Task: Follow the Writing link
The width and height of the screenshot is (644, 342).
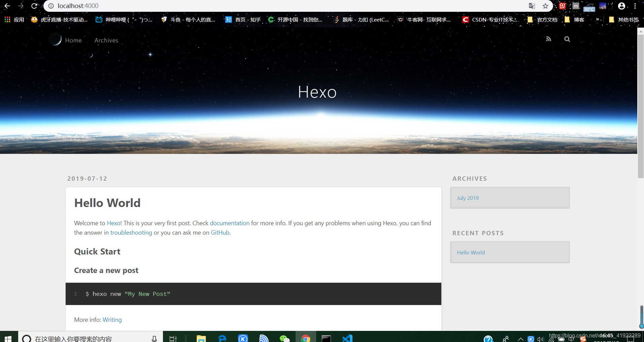Action: tap(112, 320)
